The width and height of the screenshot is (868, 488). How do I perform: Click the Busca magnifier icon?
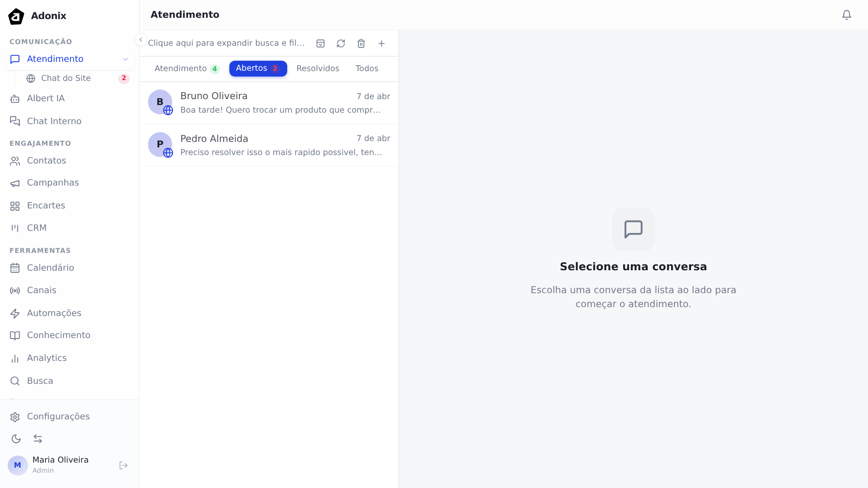pyautogui.click(x=15, y=381)
